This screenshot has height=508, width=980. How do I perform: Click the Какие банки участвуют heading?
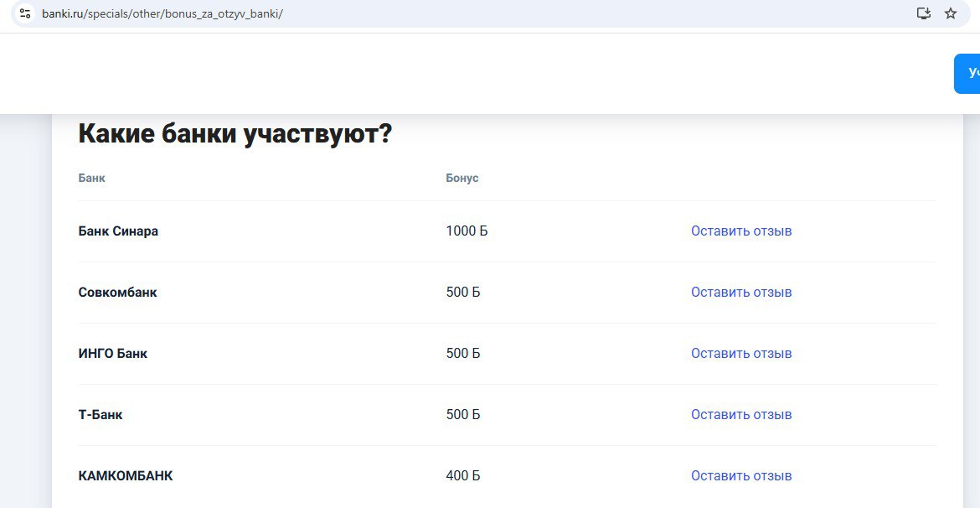point(235,134)
